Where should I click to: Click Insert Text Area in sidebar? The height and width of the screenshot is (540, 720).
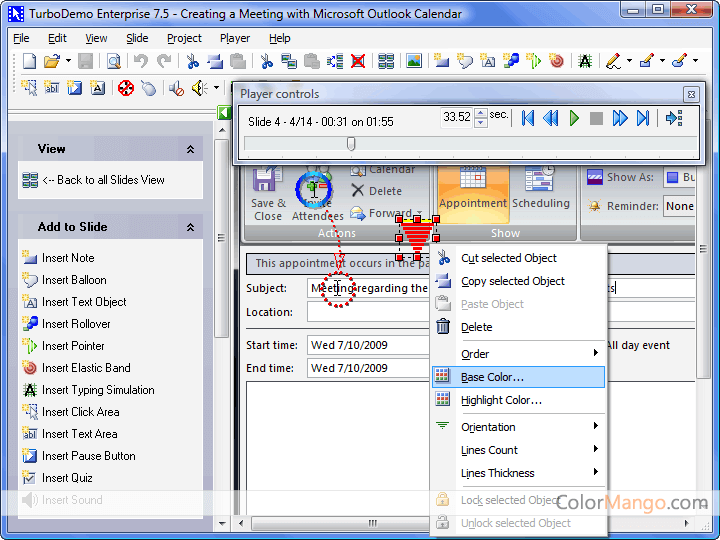point(70,434)
